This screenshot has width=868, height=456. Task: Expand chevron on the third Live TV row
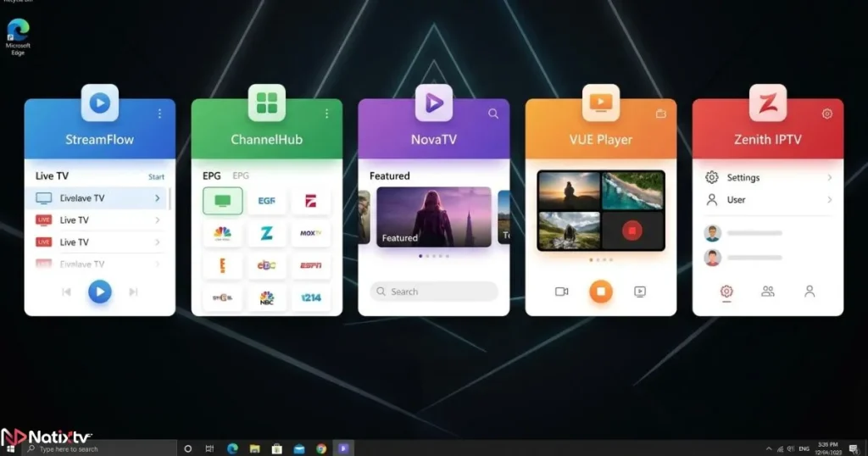tap(157, 242)
